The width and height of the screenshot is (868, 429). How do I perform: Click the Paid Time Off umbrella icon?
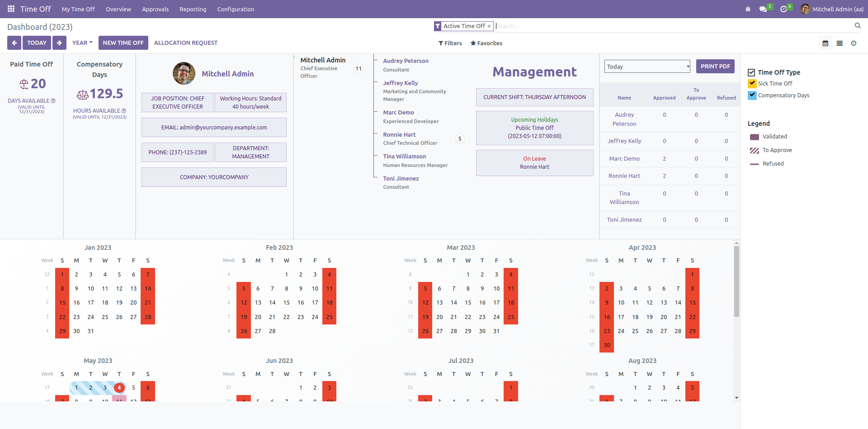point(24,84)
